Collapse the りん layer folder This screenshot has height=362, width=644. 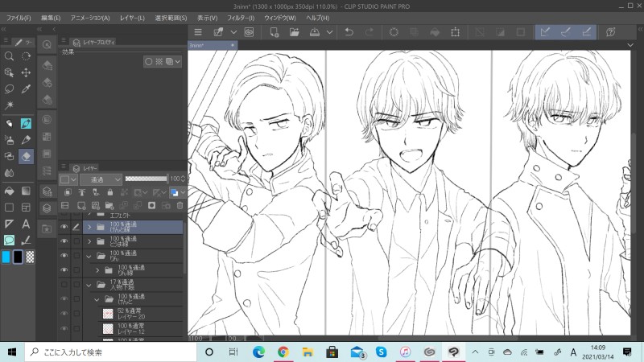point(89,256)
